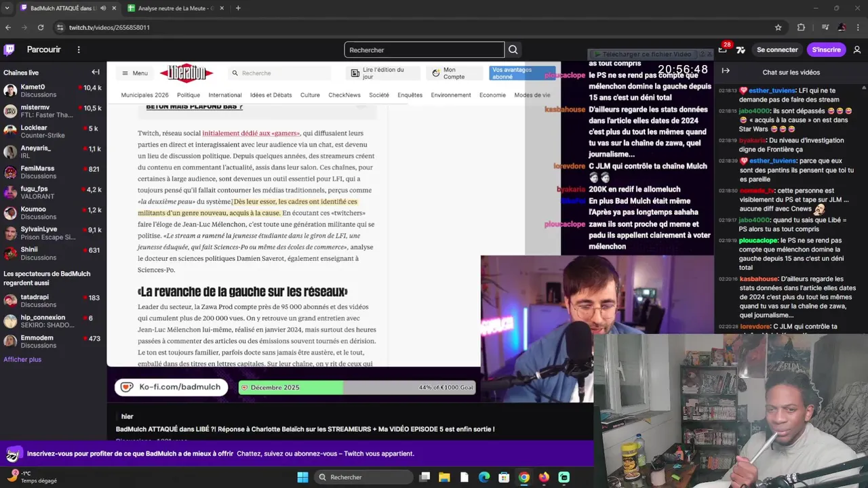The height and width of the screenshot is (488, 868).
Task: Open the hip_connexion channel
Action: click(53, 321)
